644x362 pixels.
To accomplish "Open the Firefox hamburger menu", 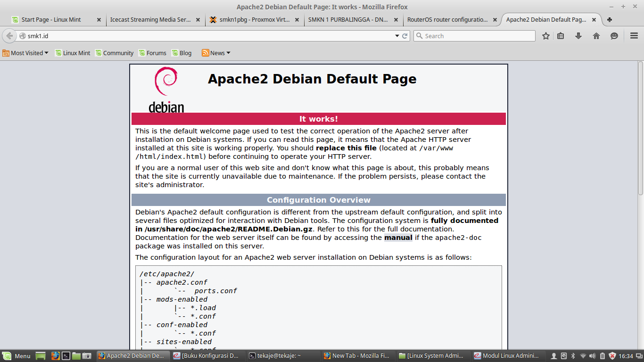I will click(x=634, y=36).
